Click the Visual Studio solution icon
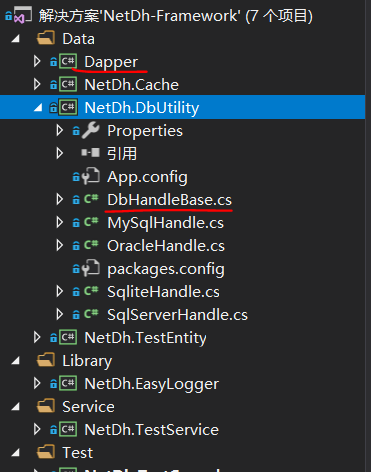Viewport: 371px width, 472px height. click(x=23, y=15)
